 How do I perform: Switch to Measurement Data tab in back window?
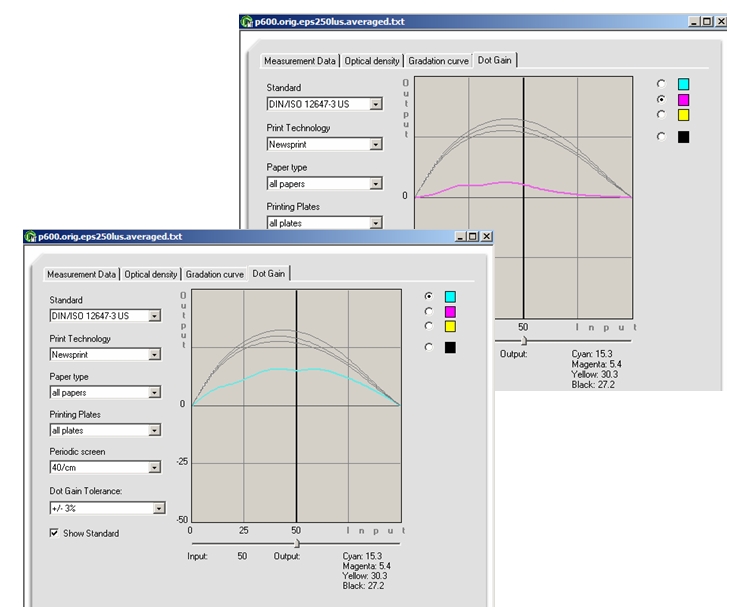(300, 61)
